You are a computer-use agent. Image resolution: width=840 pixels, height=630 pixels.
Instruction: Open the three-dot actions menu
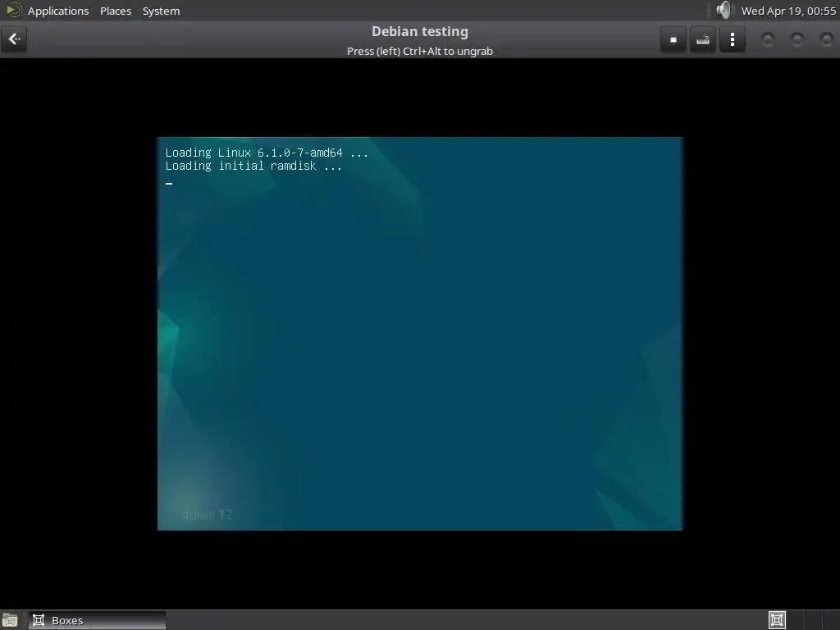[733, 39]
